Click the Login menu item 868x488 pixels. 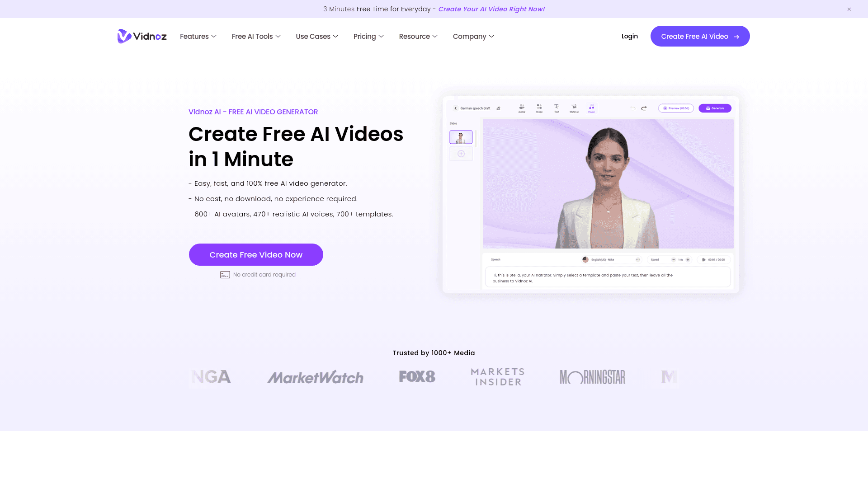630,36
